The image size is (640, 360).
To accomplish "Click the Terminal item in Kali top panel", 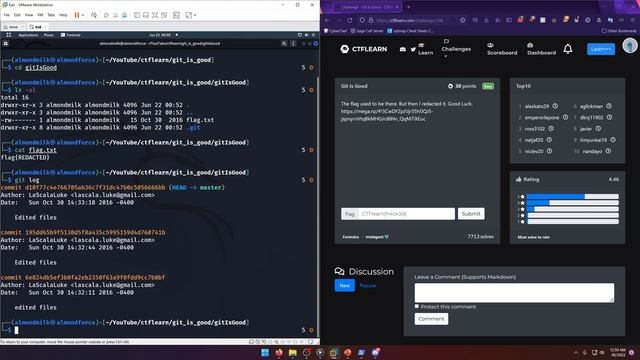I will (71, 35).
